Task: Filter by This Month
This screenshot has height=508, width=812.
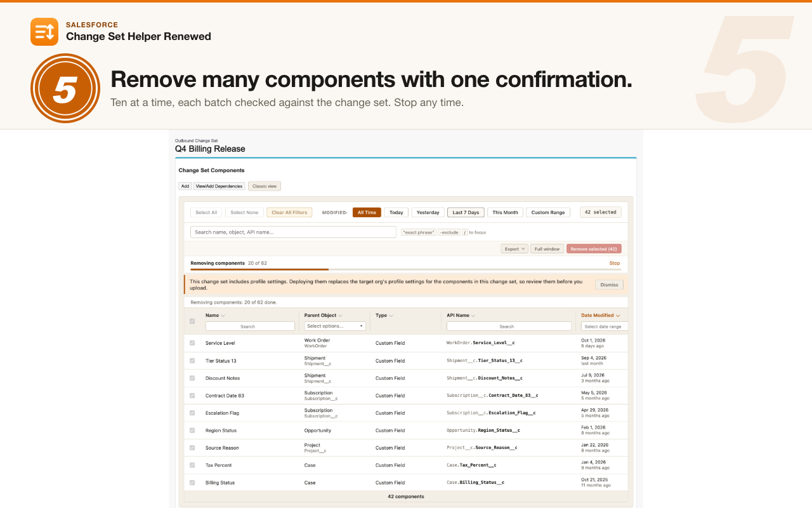Action: (505, 213)
